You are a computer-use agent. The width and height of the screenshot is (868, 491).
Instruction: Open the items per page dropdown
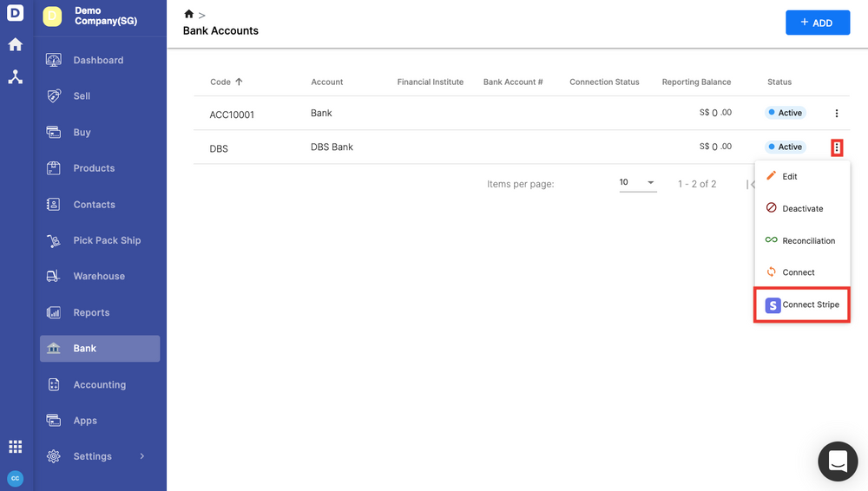pos(637,183)
